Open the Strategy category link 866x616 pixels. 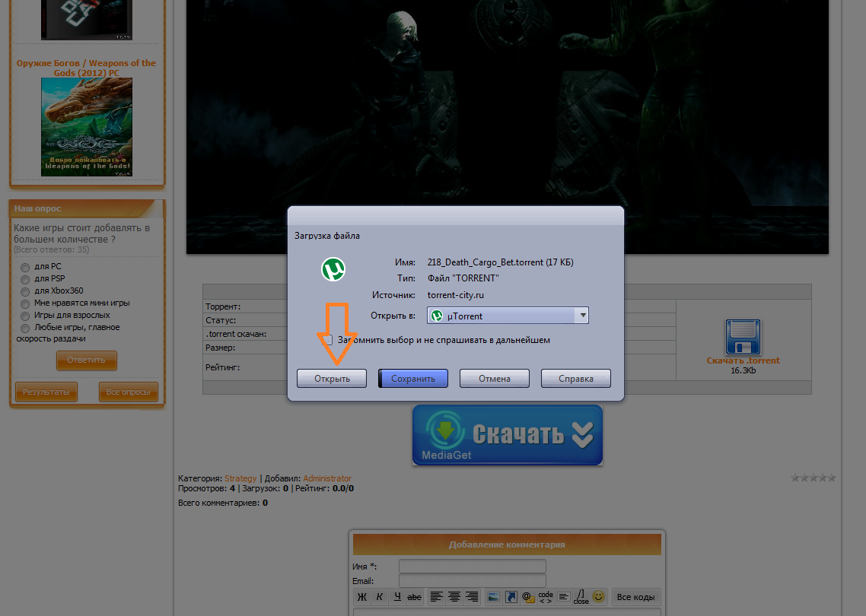(240, 478)
